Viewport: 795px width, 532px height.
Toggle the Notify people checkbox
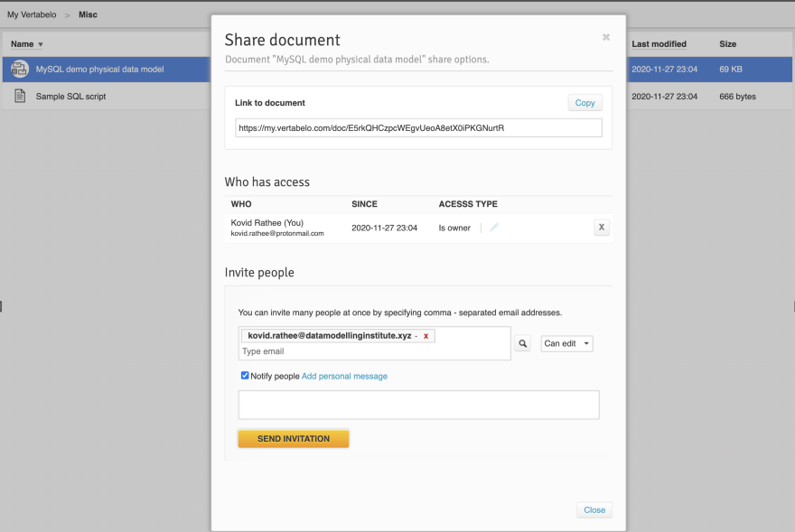pyautogui.click(x=245, y=376)
